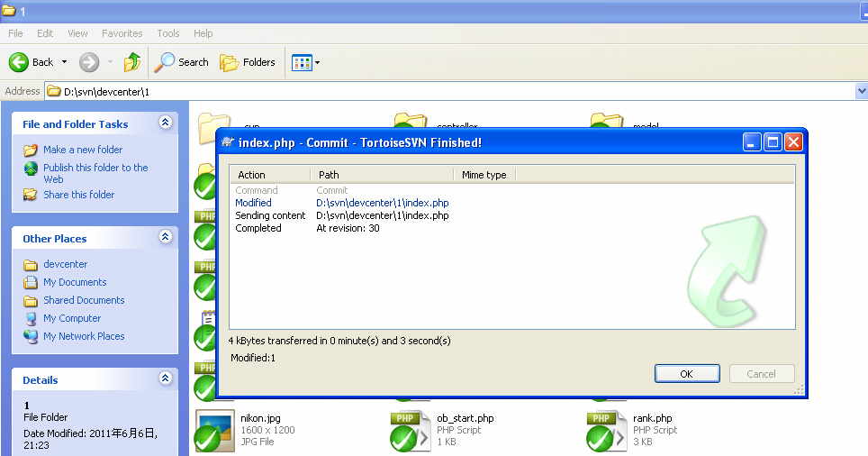Open the Favorites menu

(x=122, y=33)
